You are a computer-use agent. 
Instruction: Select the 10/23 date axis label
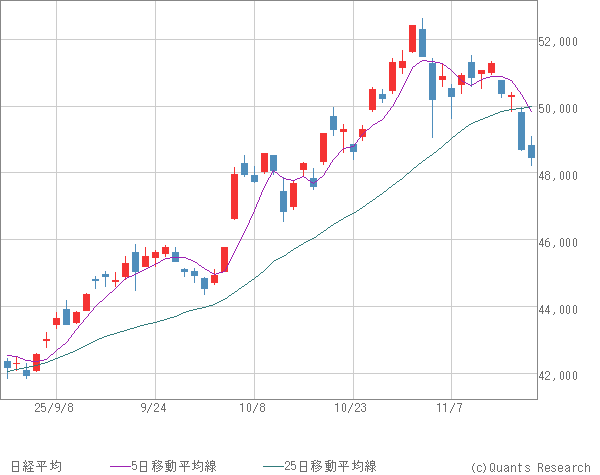tap(352, 408)
